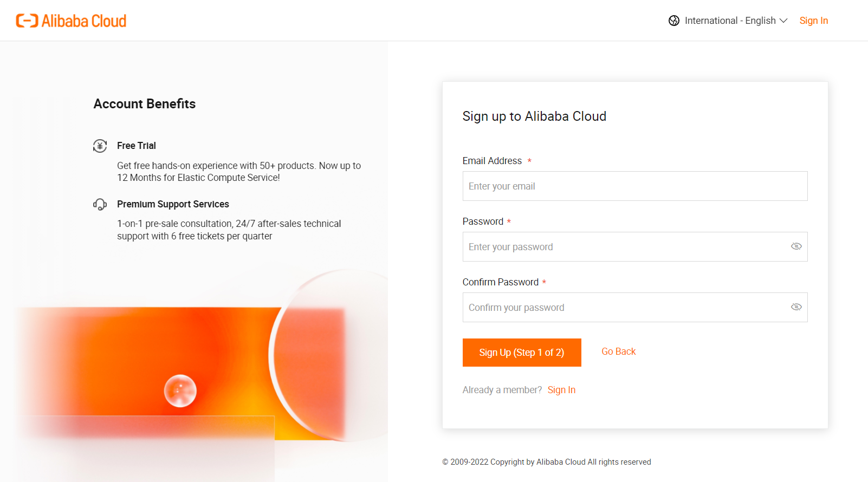
Task: Click the Alibaba Cloud logo
Action: click(x=71, y=21)
